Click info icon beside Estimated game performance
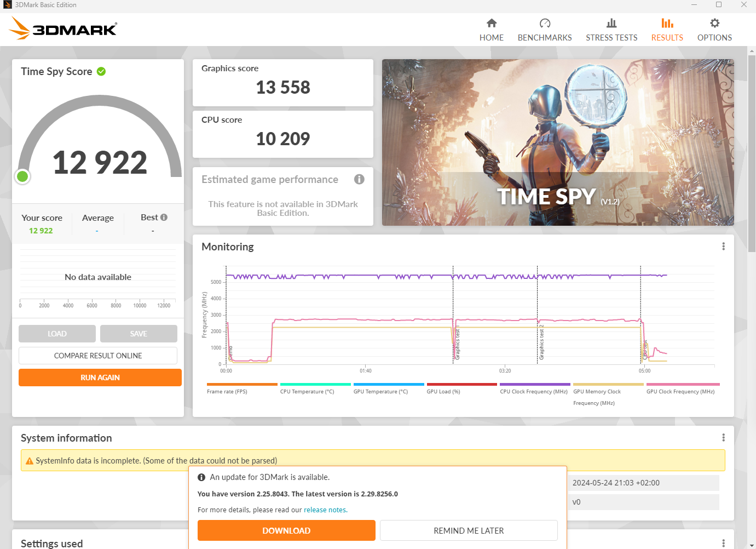 pyautogui.click(x=359, y=179)
